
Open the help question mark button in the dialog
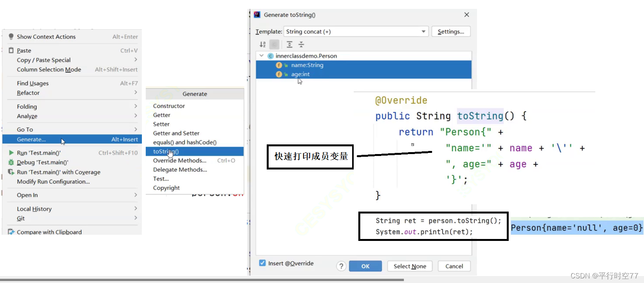341,266
